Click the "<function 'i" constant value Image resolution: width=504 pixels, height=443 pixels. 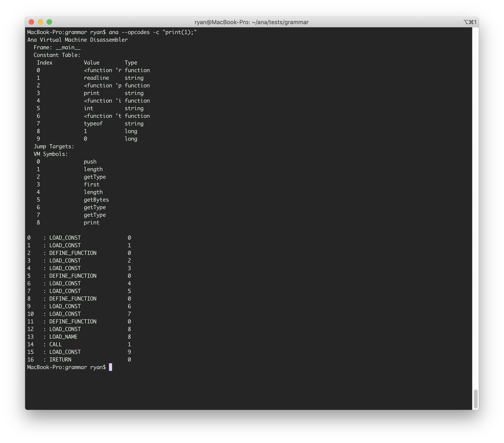point(103,101)
